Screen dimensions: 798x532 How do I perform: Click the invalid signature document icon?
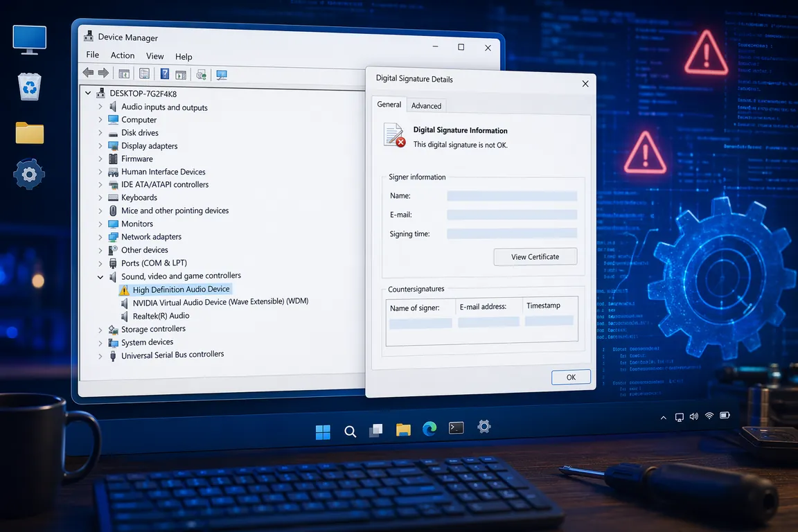pyautogui.click(x=394, y=135)
